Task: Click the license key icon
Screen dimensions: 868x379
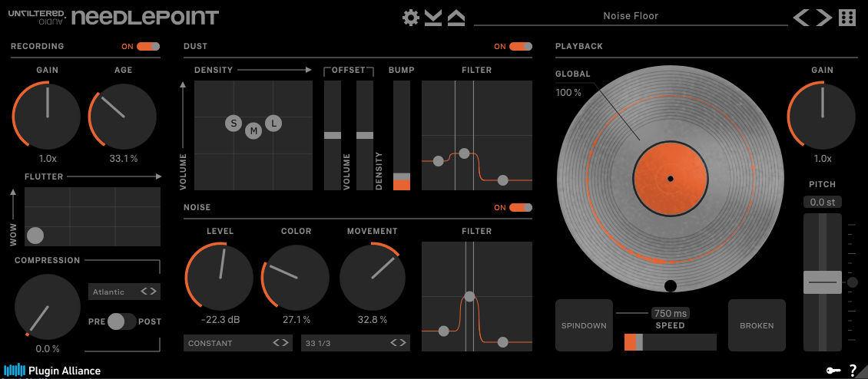Action: pos(833,370)
